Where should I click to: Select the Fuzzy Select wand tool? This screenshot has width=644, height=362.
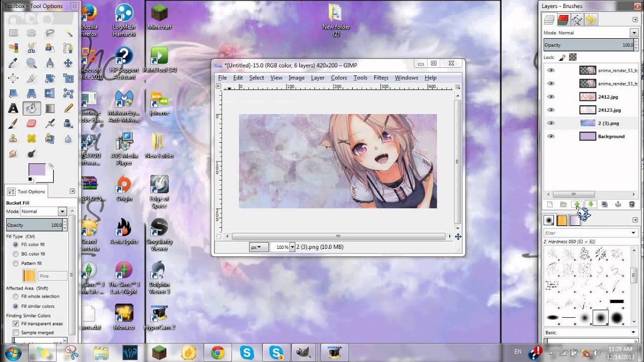[x=68, y=33]
